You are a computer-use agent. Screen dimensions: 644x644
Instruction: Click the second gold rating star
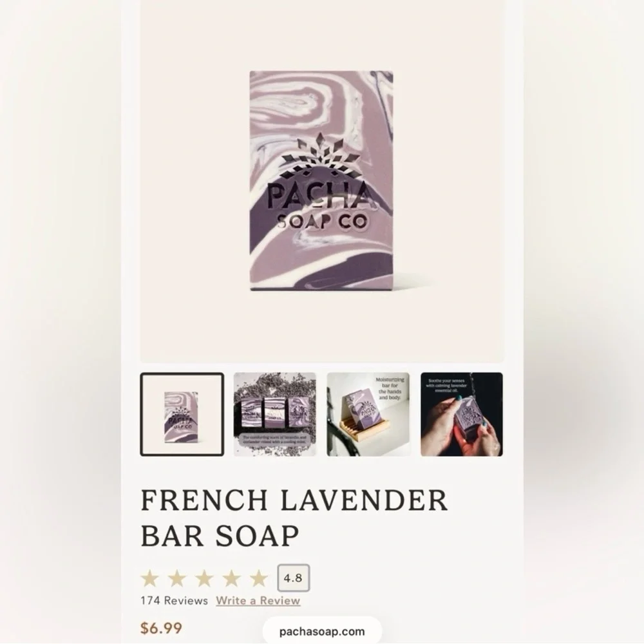tap(177, 578)
